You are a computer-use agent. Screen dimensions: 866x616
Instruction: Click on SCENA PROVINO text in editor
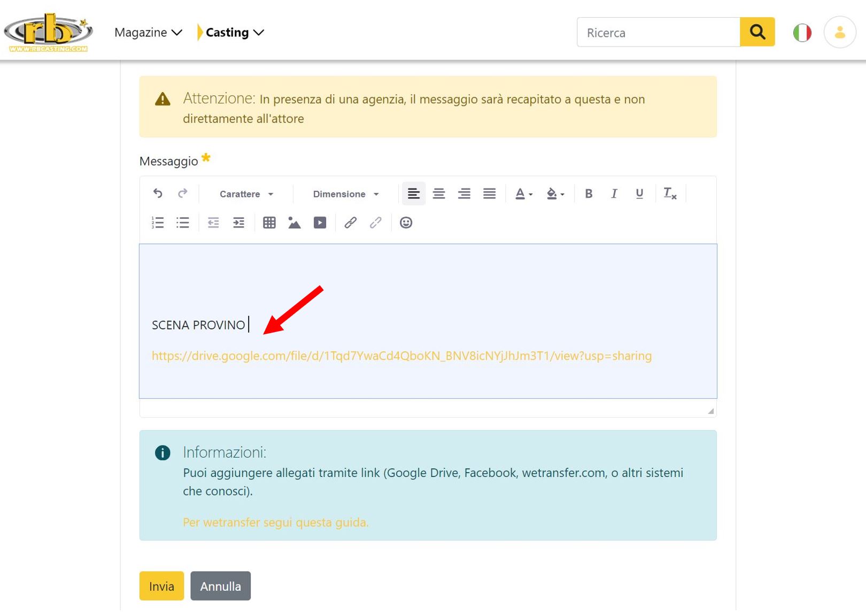(198, 325)
